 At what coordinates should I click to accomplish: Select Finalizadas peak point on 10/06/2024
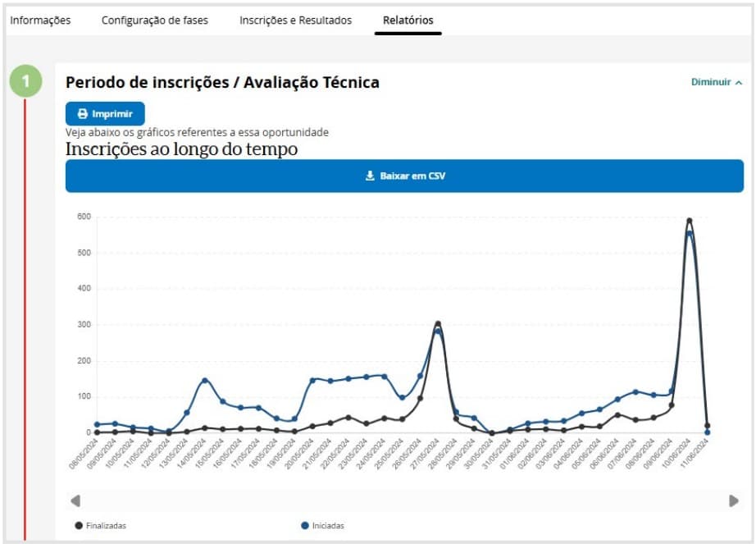pos(689,221)
